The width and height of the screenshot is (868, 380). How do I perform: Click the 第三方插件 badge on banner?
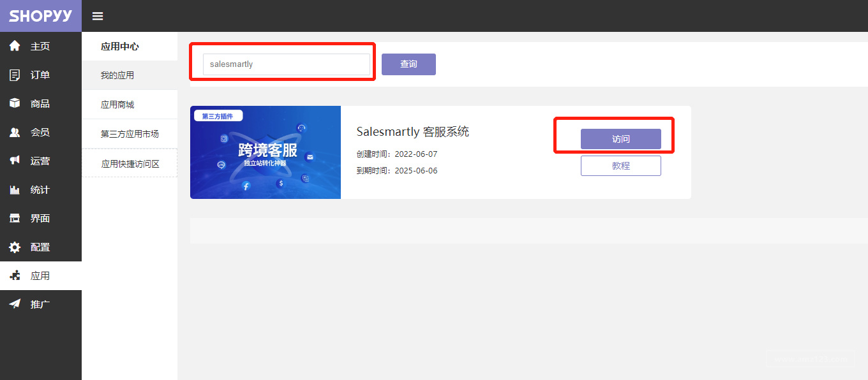click(218, 116)
